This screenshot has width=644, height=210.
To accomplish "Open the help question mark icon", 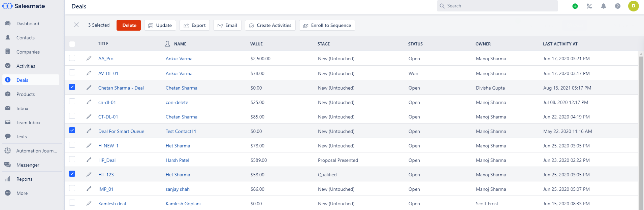I will [x=617, y=6].
